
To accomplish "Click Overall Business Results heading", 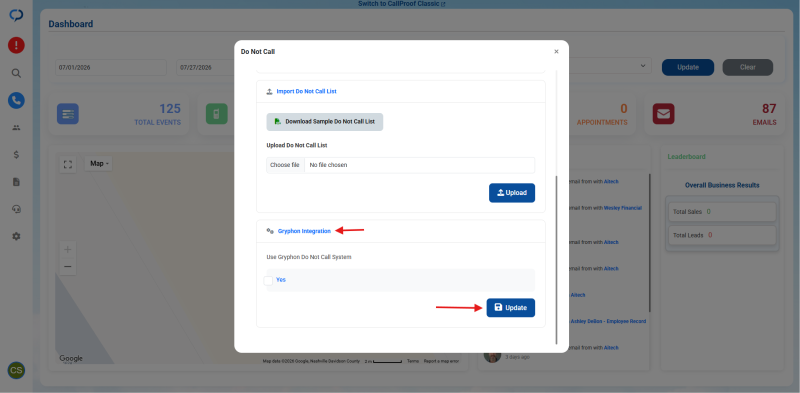I will click(722, 185).
